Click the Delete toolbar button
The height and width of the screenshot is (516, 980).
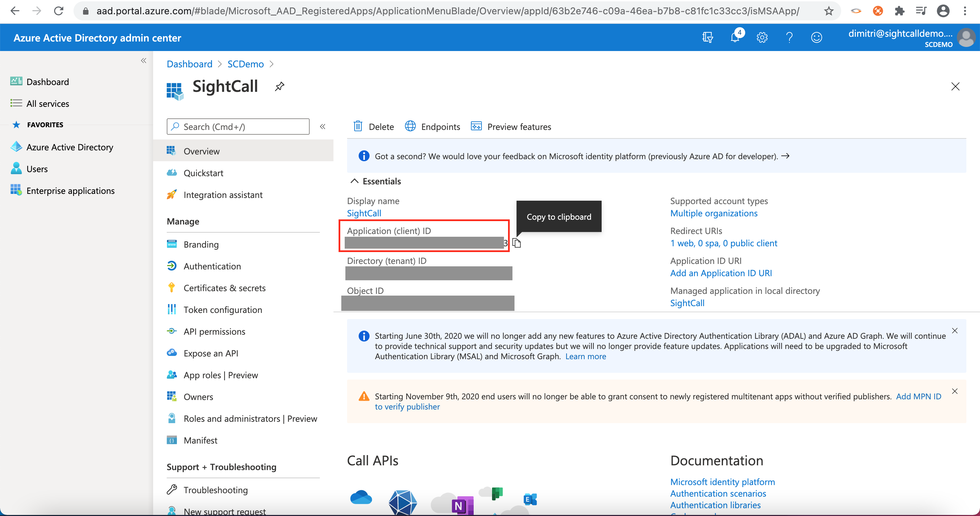pos(373,127)
